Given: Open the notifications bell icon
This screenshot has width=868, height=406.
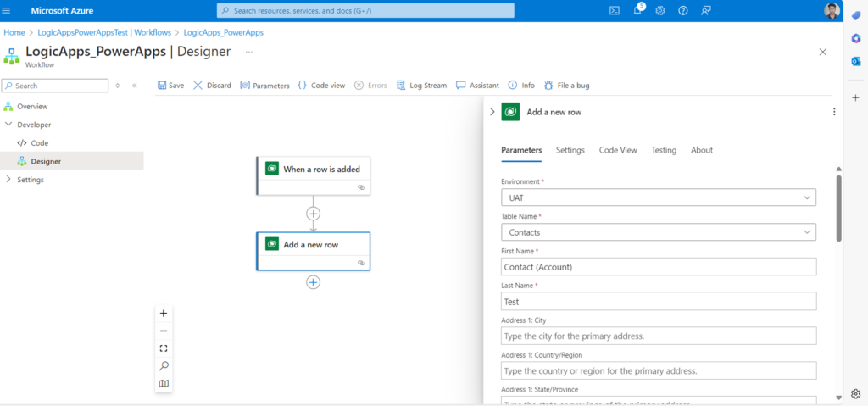Looking at the screenshot, I should click(637, 10).
